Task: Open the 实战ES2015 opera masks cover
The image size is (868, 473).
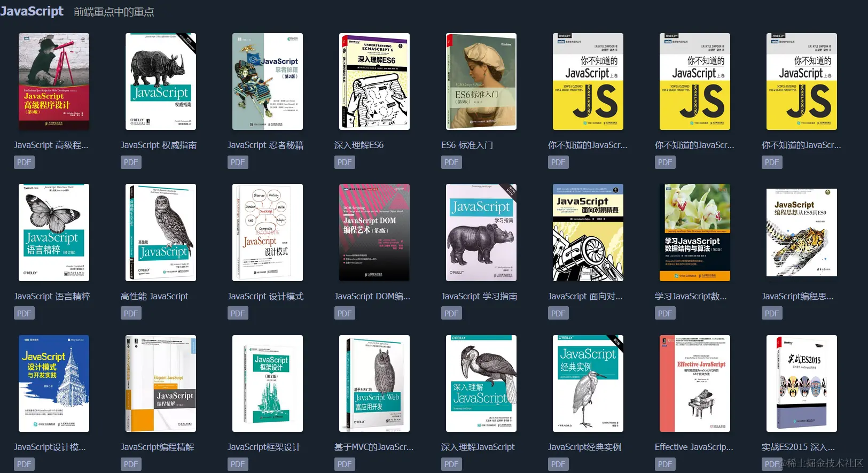Action: [x=802, y=383]
